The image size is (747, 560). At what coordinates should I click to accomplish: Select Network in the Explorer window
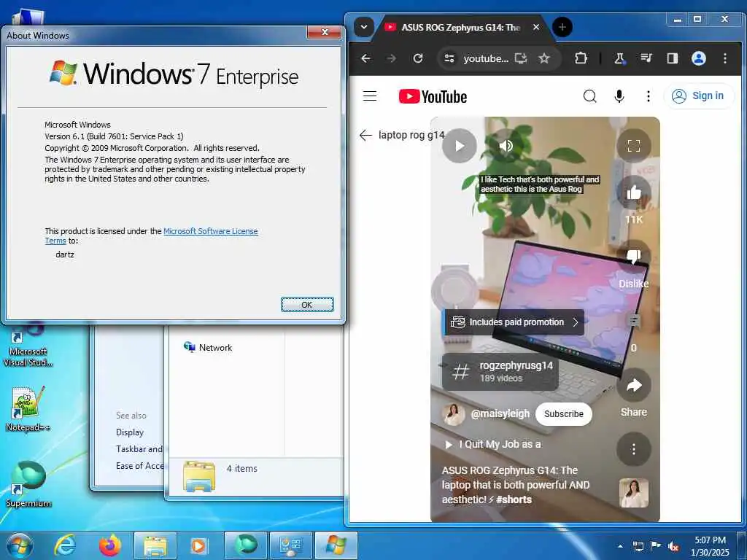tap(208, 348)
